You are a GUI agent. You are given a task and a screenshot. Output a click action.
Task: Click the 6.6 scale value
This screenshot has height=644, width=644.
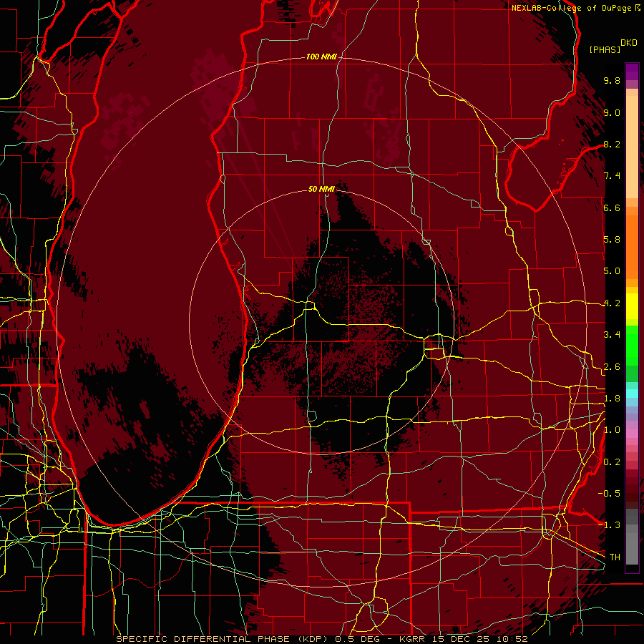tap(612, 208)
